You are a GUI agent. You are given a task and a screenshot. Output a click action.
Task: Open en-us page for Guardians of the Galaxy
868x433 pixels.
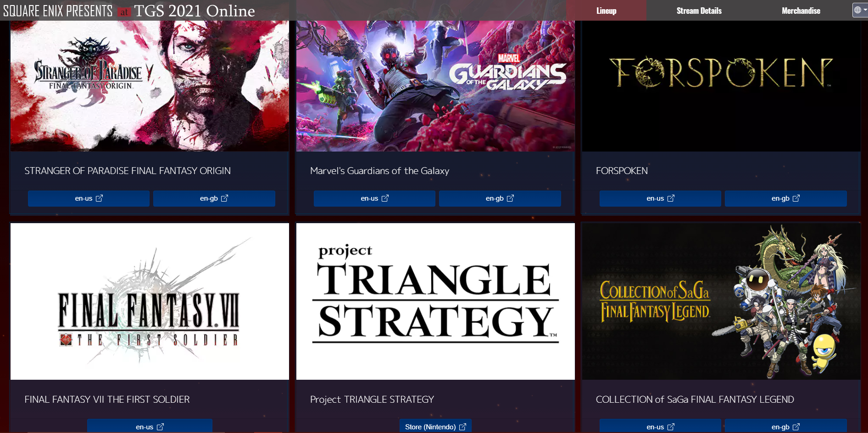[374, 198]
